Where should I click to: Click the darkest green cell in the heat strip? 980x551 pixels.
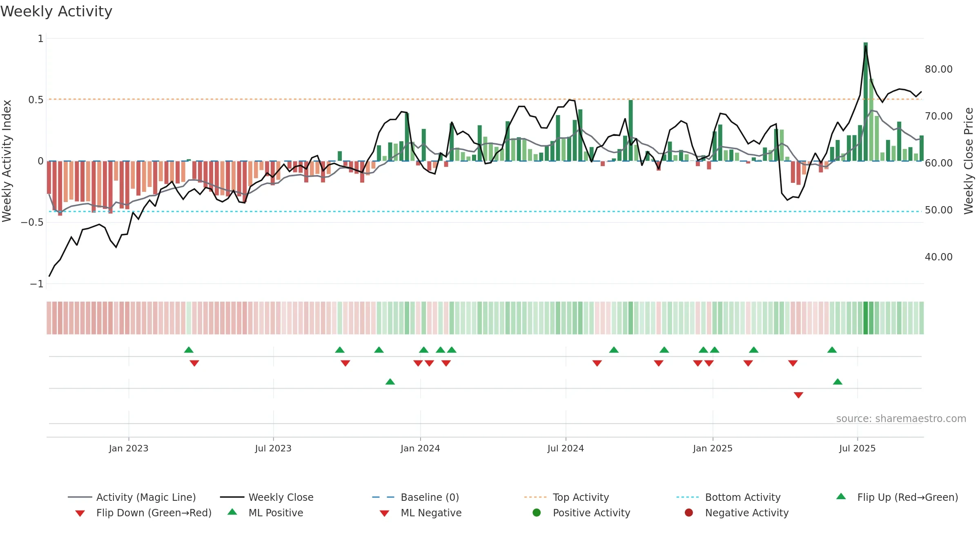click(x=866, y=318)
